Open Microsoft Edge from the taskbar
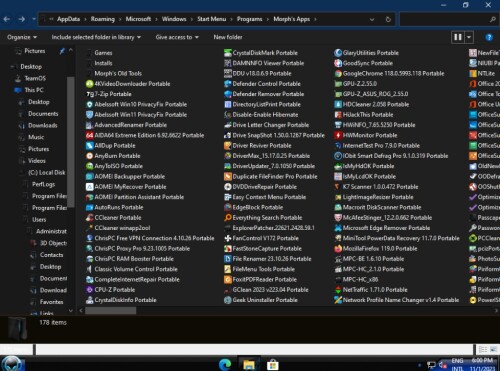 click(225, 365)
